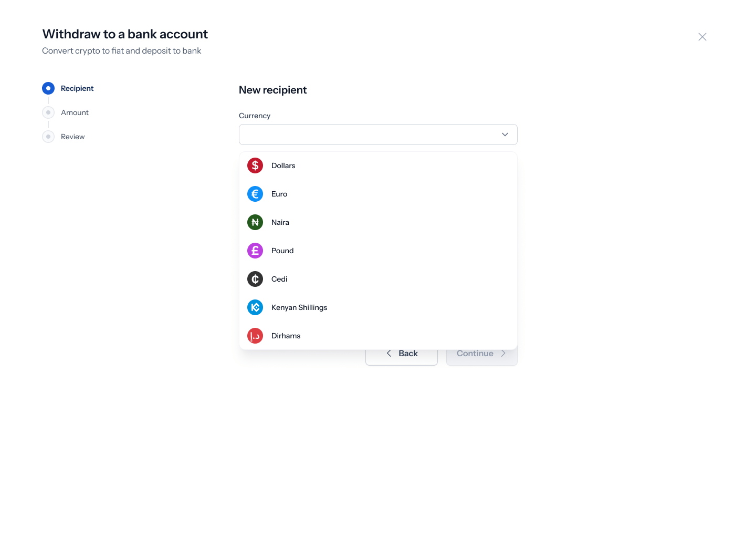Click the 'Convert crypto to fiat' subtitle
The height and width of the screenshot is (538, 756).
pos(122,51)
